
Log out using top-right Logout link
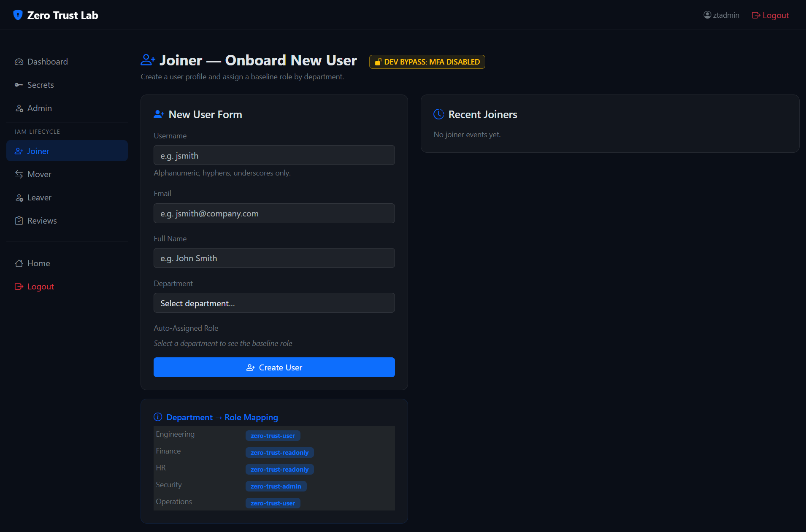(x=771, y=15)
